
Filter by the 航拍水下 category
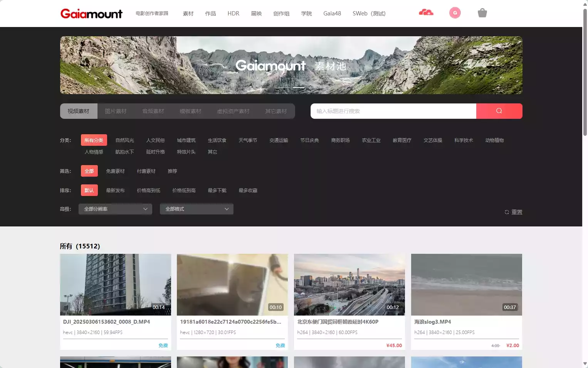click(x=125, y=152)
